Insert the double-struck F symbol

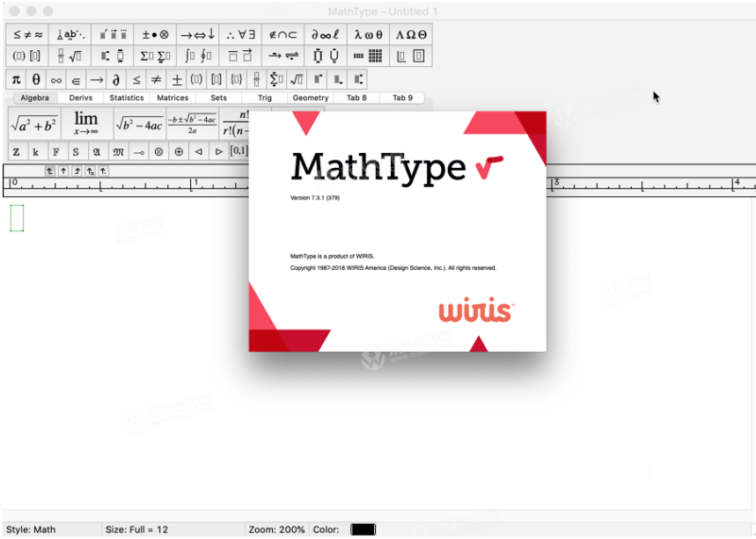pos(56,152)
